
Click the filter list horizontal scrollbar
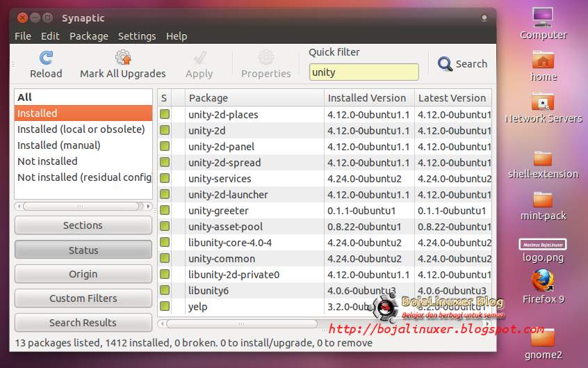tap(80, 206)
